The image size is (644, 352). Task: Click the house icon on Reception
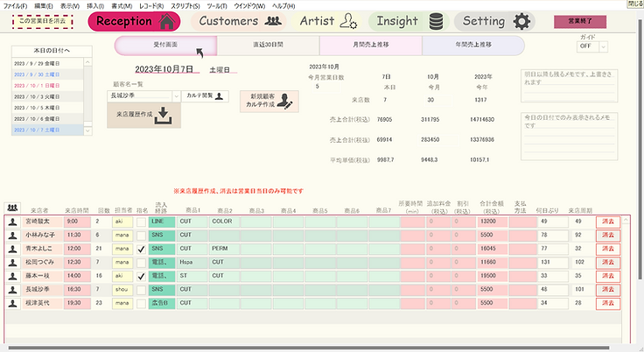point(166,21)
